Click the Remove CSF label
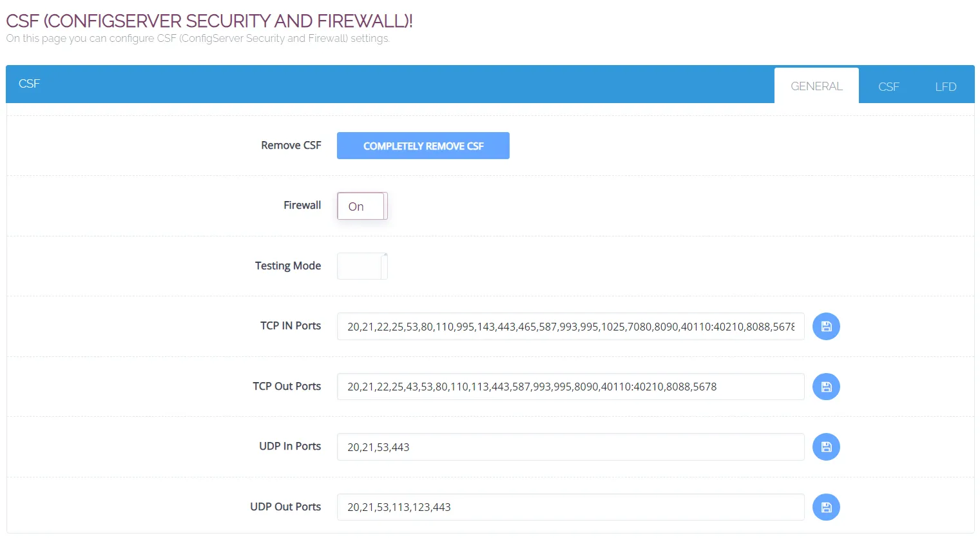This screenshot has width=980, height=538. (291, 146)
